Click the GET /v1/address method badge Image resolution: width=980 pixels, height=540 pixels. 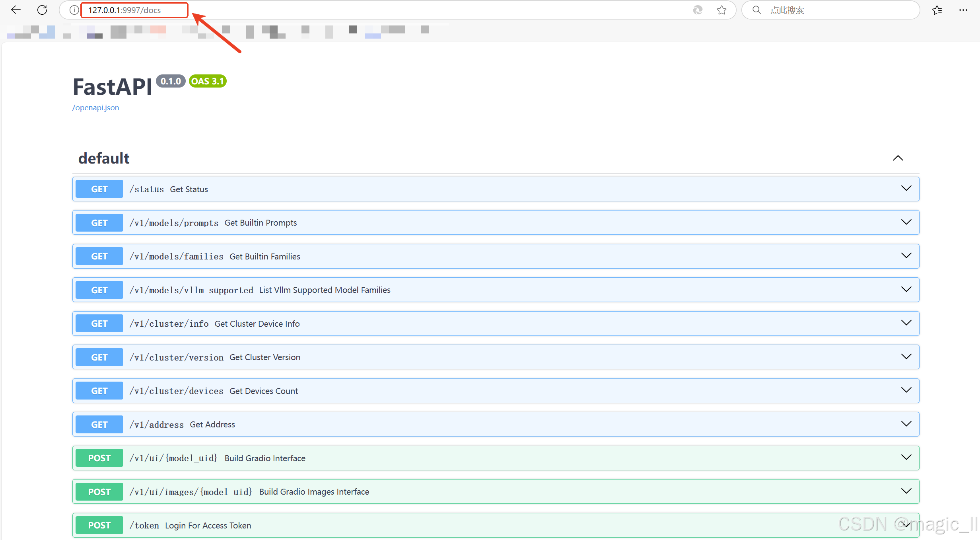99,424
